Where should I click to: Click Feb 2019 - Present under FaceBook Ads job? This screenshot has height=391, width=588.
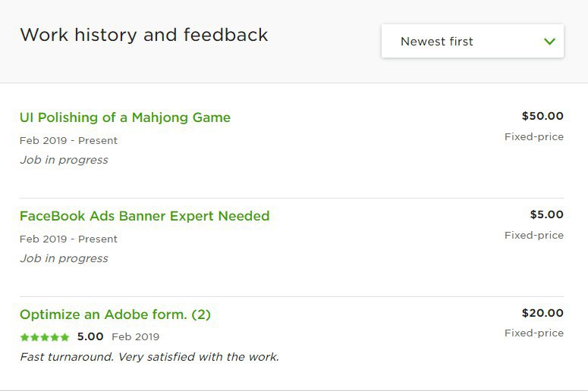point(68,239)
